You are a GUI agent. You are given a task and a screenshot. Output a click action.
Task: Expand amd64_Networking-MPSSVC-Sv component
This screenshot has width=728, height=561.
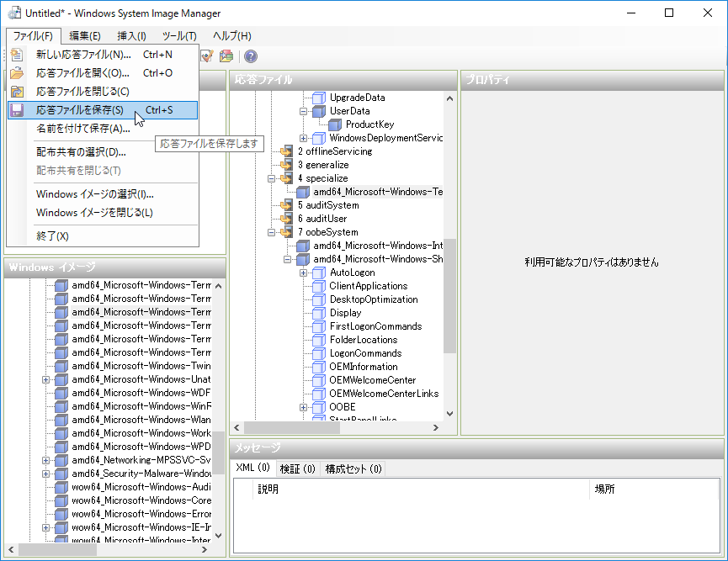click(45, 460)
